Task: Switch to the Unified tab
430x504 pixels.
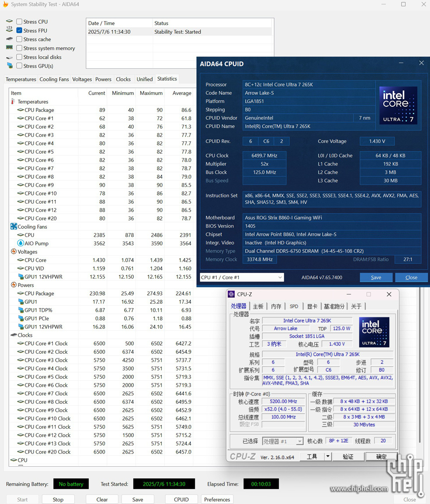Action: [144, 79]
